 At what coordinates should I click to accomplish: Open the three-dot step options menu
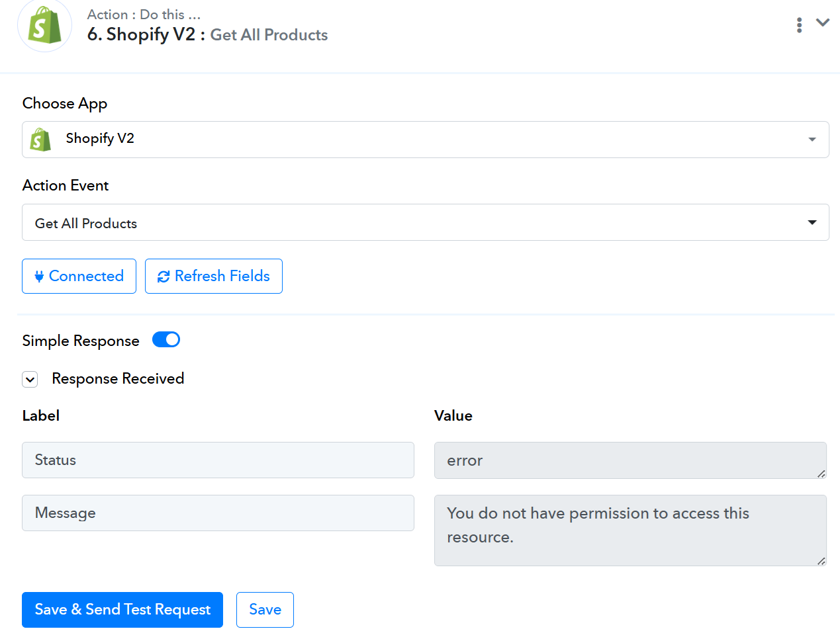(x=800, y=25)
